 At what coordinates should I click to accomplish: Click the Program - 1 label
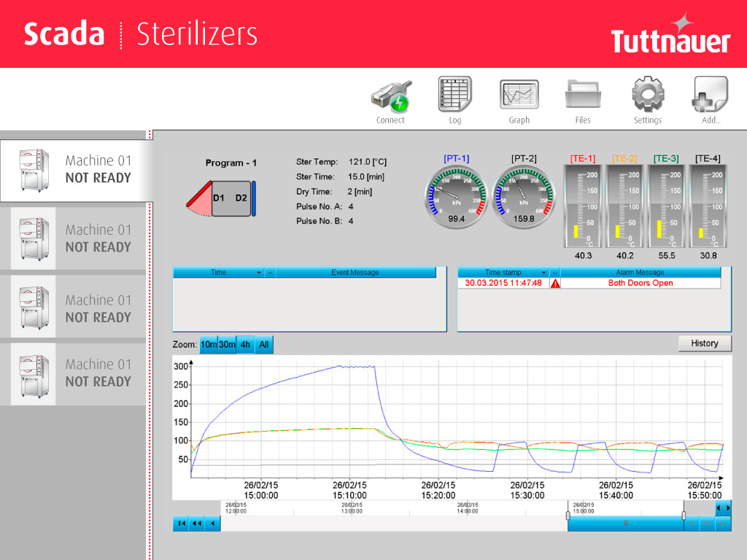tap(231, 163)
